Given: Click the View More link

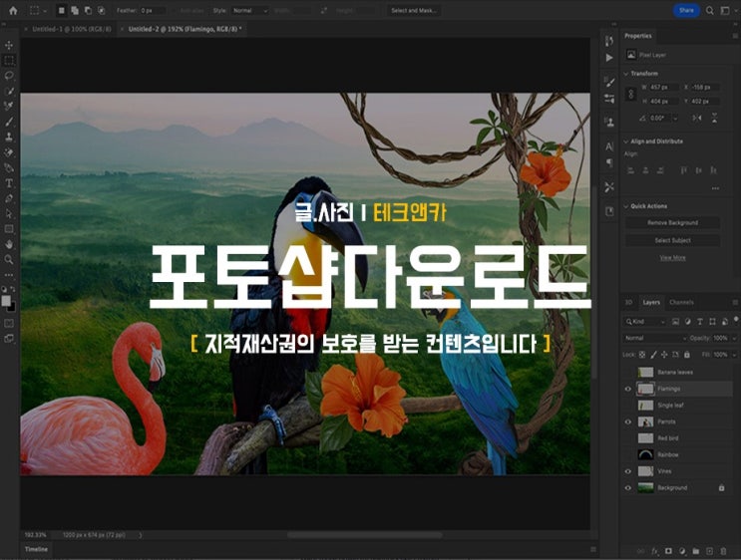Looking at the screenshot, I should coord(672,258).
